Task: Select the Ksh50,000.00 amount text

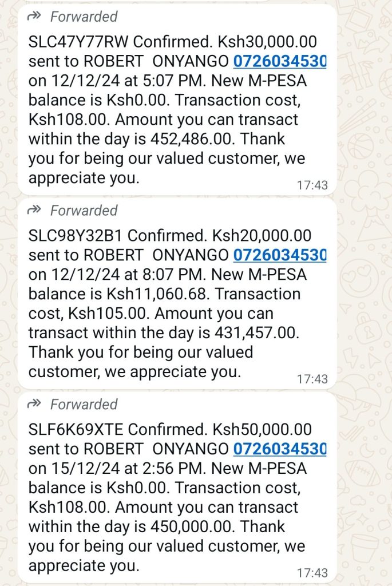Action: pos(262,429)
